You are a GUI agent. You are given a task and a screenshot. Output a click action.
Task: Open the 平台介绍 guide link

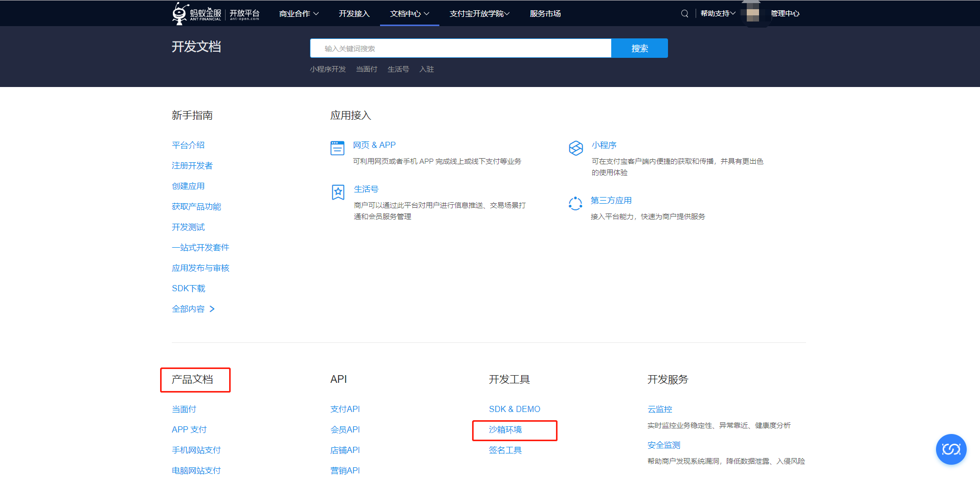[x=188, y=145]
